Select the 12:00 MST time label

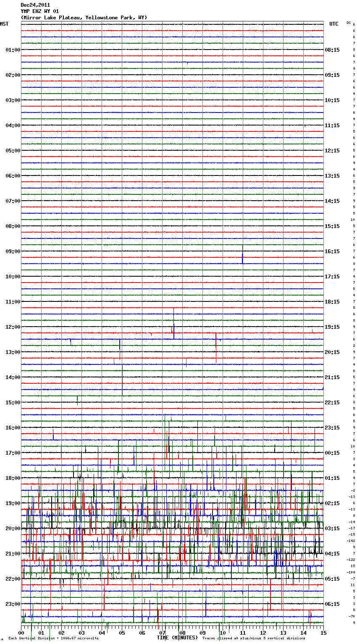13,327
